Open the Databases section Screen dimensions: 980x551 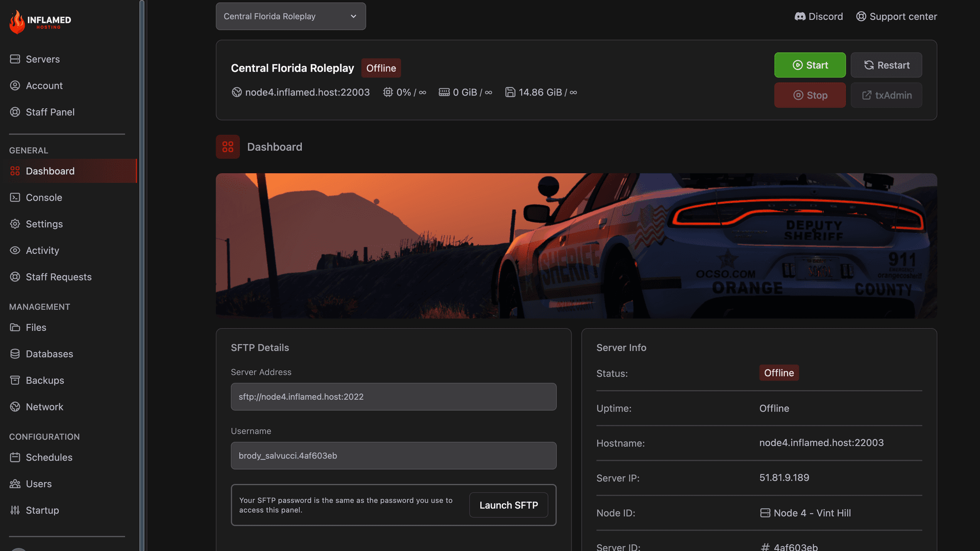[15, 354]
